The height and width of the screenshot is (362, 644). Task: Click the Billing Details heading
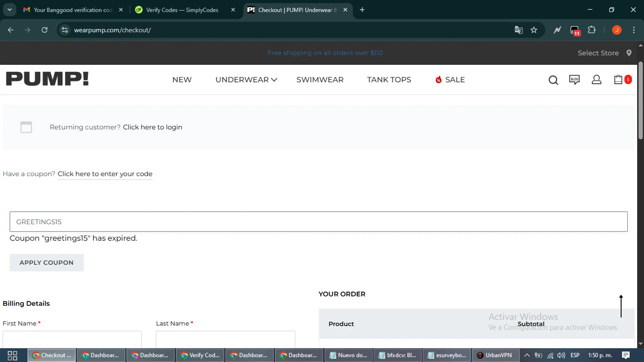point(26,304)
